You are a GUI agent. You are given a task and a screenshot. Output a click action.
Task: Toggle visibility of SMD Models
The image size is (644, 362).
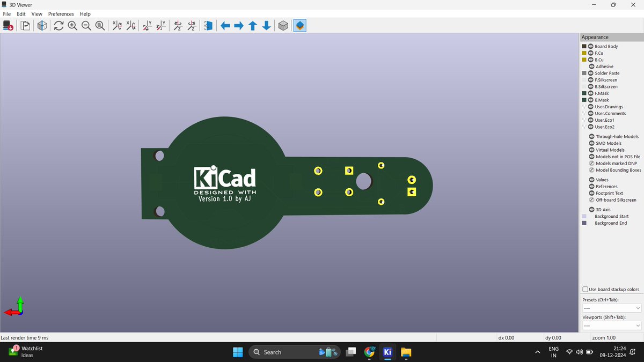(590, 143)
